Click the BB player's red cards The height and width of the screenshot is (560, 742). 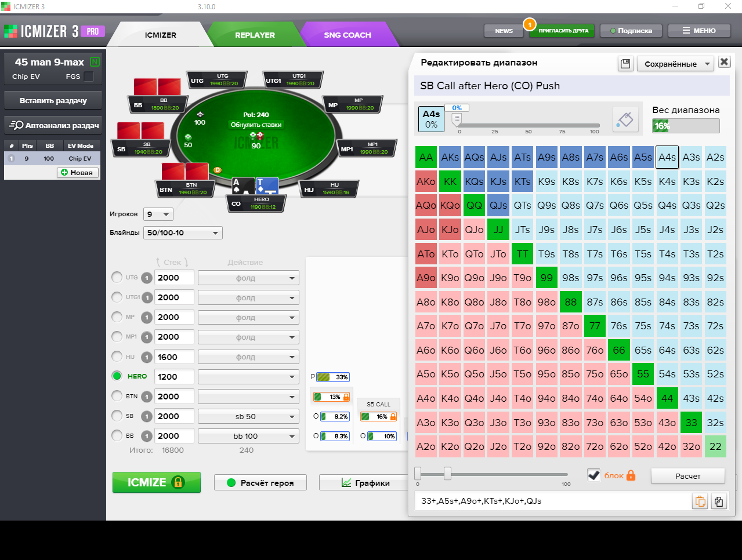157,86
